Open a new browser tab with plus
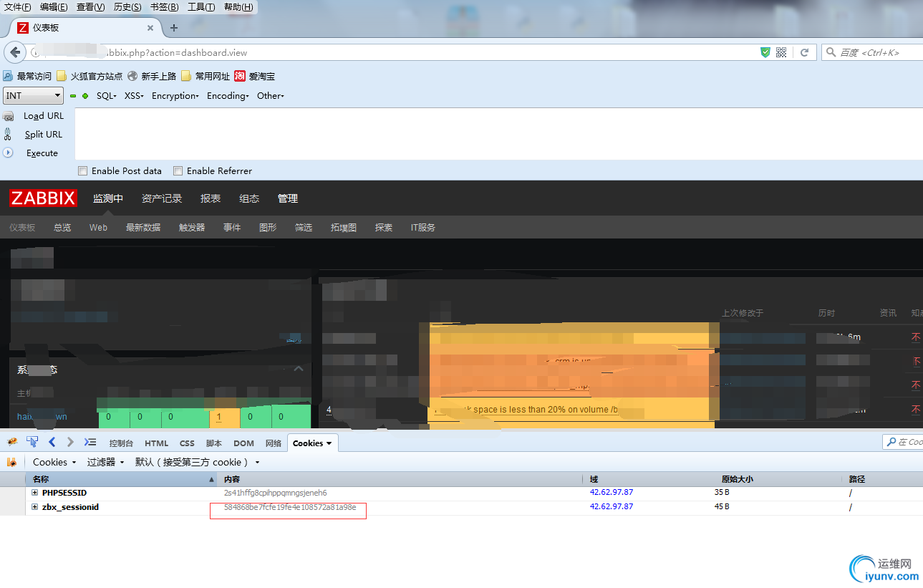Viewport: 923px width, 588px height. 174,28
